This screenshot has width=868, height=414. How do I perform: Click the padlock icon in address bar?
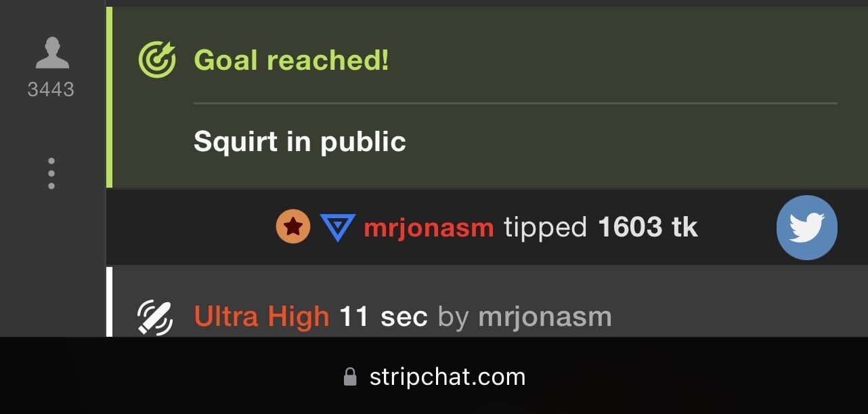[350, 377]
